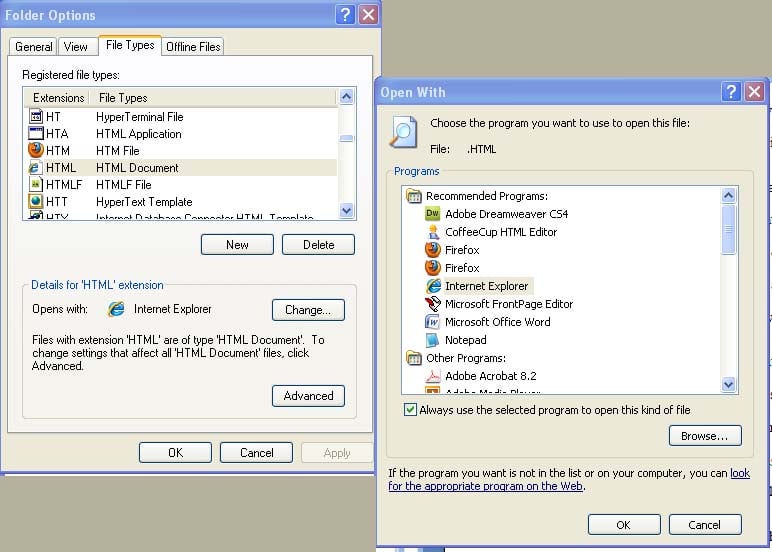The height and width of the screenshot is (552, 772).
Task: Click the Adobe Acrobat 8.2 icon
Action: click(x=432, y=376)
